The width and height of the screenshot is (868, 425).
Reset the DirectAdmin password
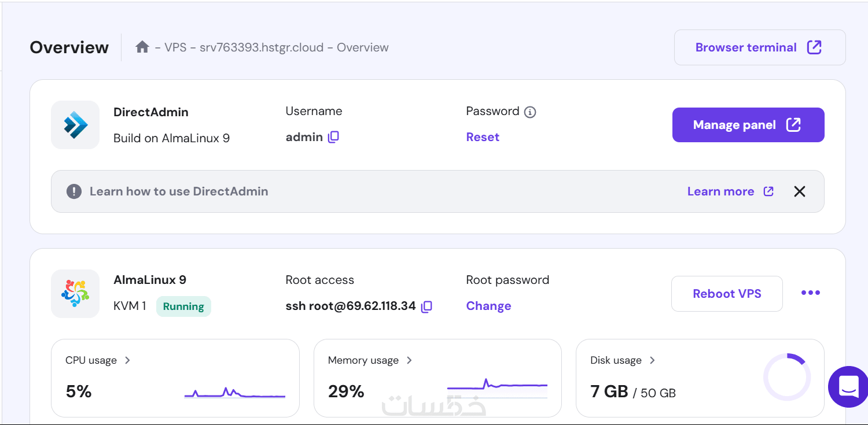tap(483, 137)
